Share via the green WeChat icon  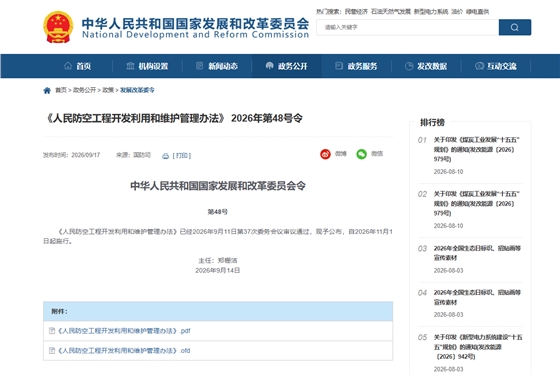[x=361, y=154]
